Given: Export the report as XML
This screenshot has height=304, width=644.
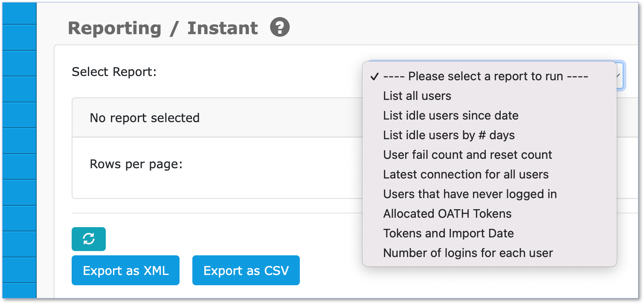Looking at the screenshot, I should (x=125, y=270).
